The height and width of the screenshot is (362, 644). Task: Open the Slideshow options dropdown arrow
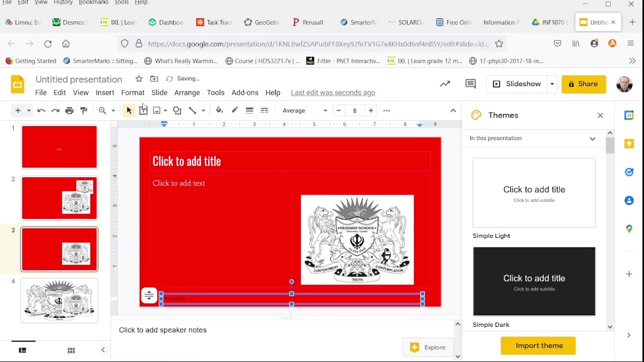(x=552, y=84)
